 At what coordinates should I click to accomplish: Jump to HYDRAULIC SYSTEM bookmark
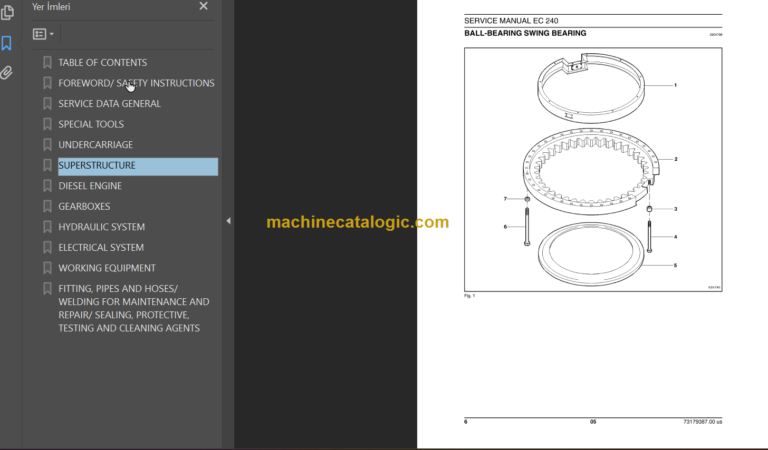point(101,227)
